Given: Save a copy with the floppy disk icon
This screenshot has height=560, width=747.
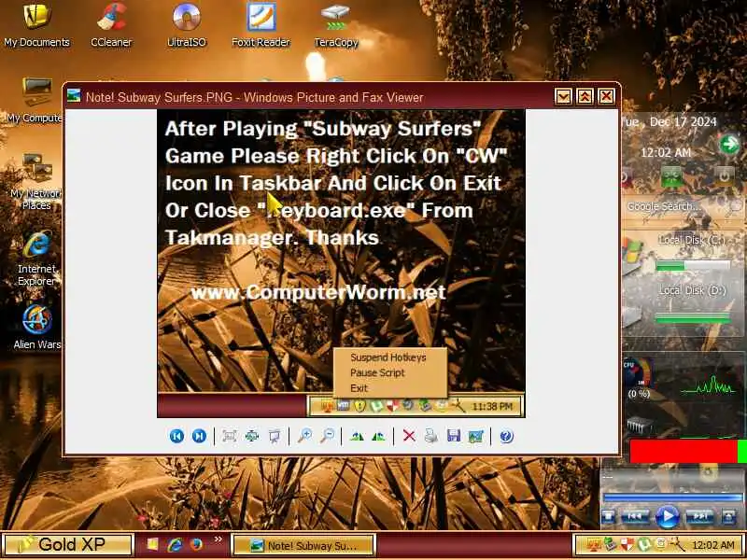Looking at the screenshot, I should [x=454, y=436].
